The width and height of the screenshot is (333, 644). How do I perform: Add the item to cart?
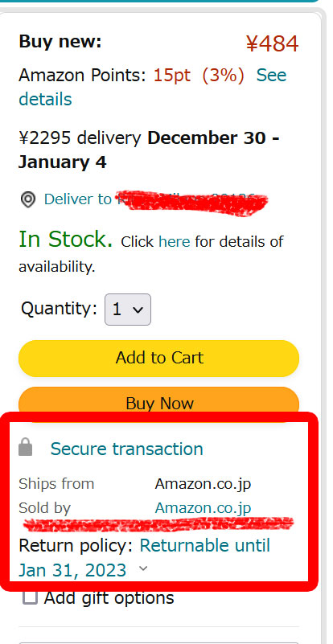coord(158,358)
